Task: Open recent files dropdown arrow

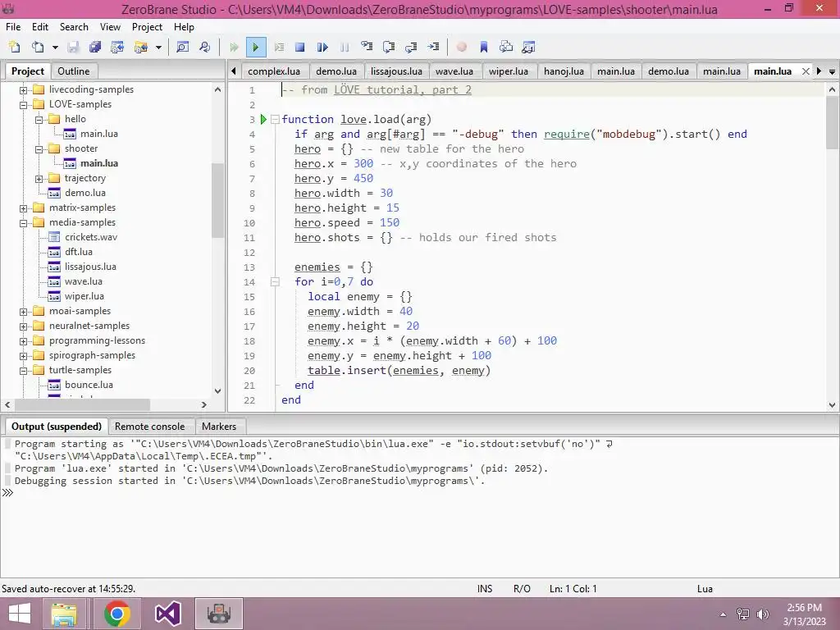Action: point(55,47)
